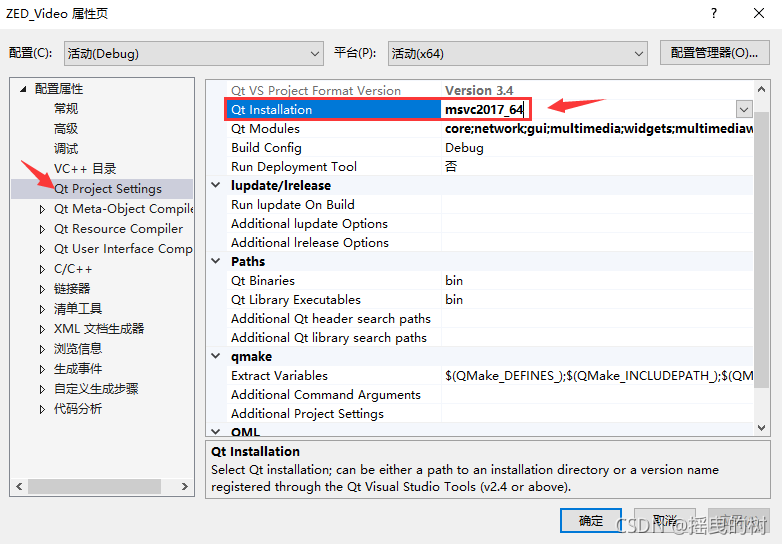The image size is (782, 544).
Task: Select the C/C++ tree label
Action: (73, 269)
